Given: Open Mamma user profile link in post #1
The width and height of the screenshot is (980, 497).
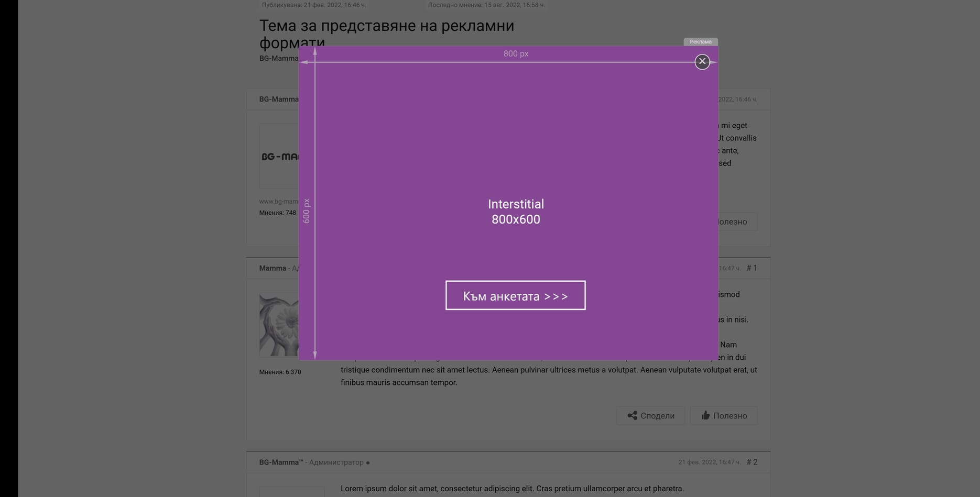Looking at the screenshot, I should coord(273,268).
